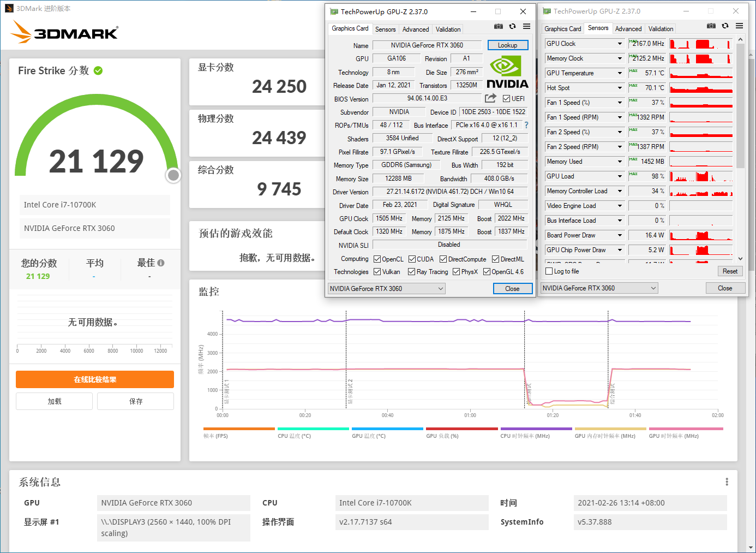The height and width of the screenshot is (553, 756).
Task: Click the BIOS share/export icon
Action: point(490,98)
